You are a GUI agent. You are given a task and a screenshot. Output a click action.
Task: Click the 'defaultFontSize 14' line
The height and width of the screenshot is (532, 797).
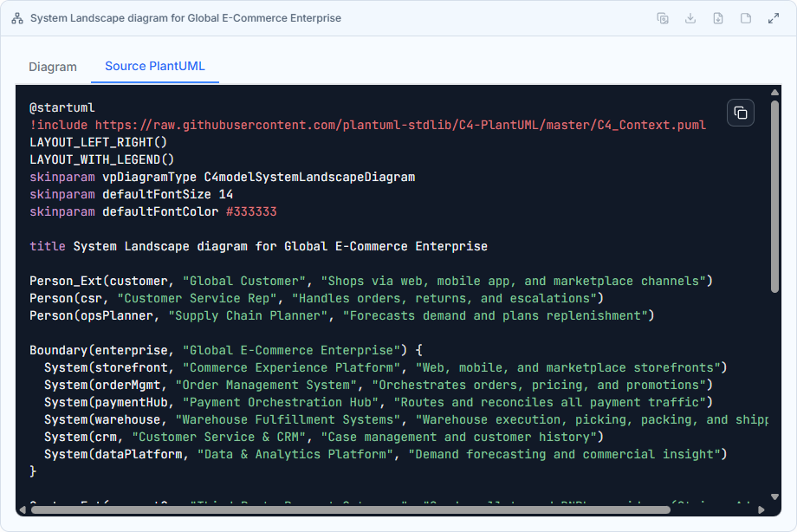(x=131, y=194)
